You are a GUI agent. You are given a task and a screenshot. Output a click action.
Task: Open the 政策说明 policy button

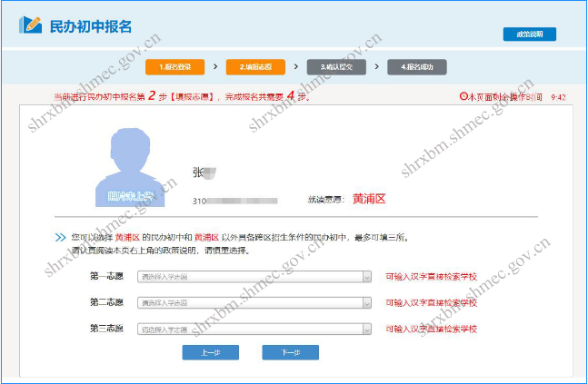pyautogui.click(x=530, y=34)
